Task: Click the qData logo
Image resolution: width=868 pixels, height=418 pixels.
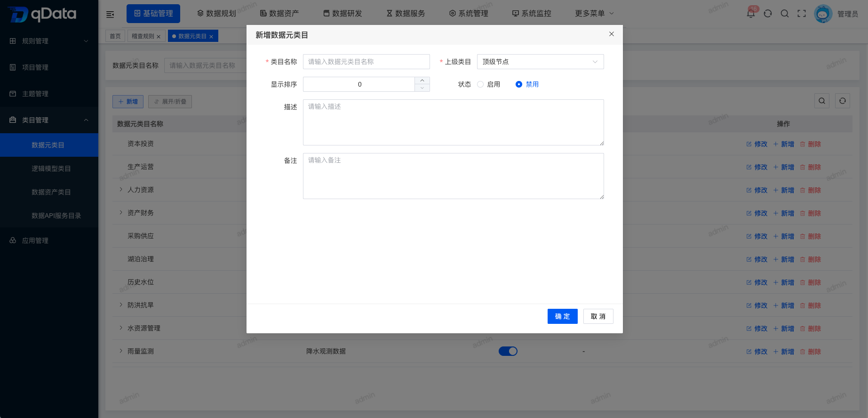Action: click(x=42, y=14)
